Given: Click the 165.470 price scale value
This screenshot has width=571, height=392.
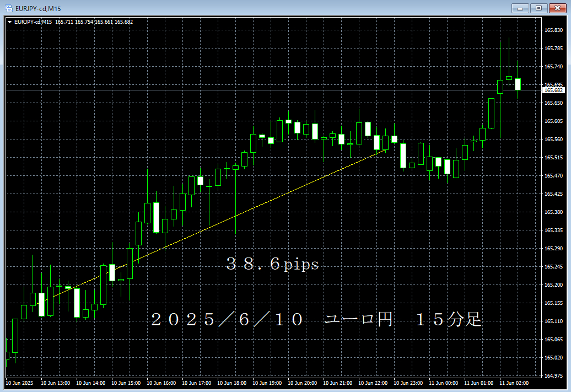Looking at the screenshot, I should click(553, 175).
